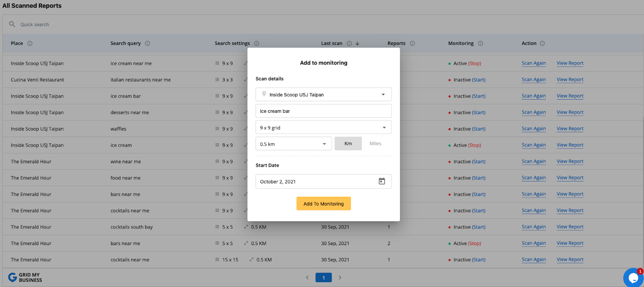This screenshot has height=287, width=644.
Task: Click the Search query column header
Action: [126, 44]
